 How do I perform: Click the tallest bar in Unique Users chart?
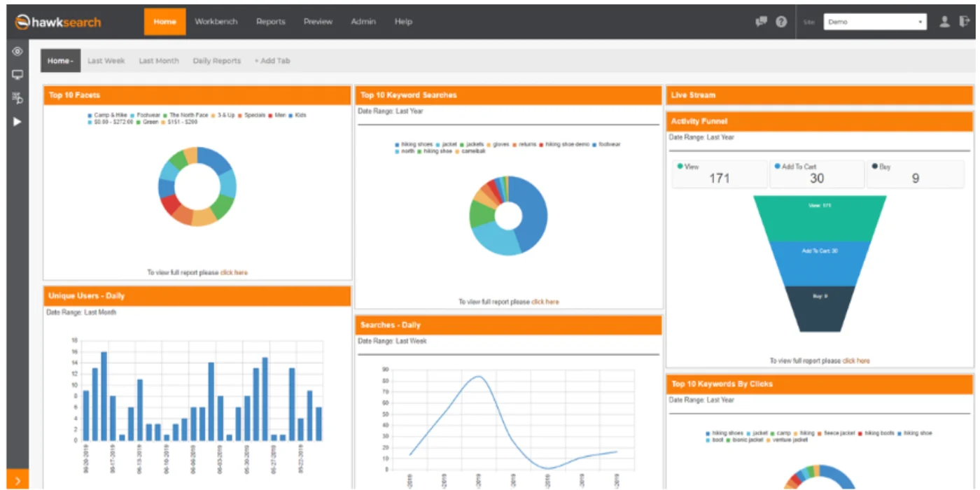104,395
